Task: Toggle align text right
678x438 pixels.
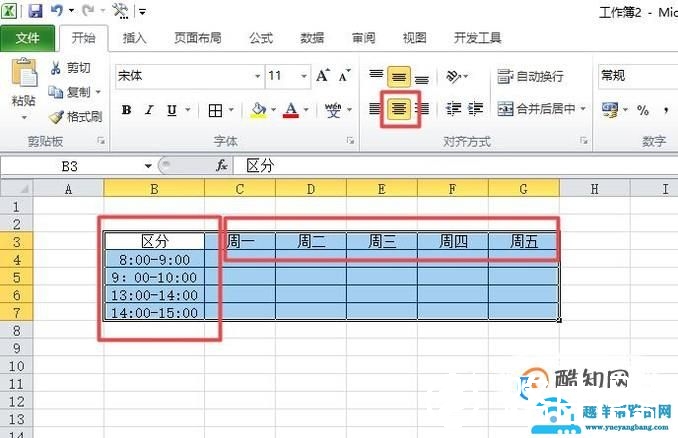Action: point(422,108)
